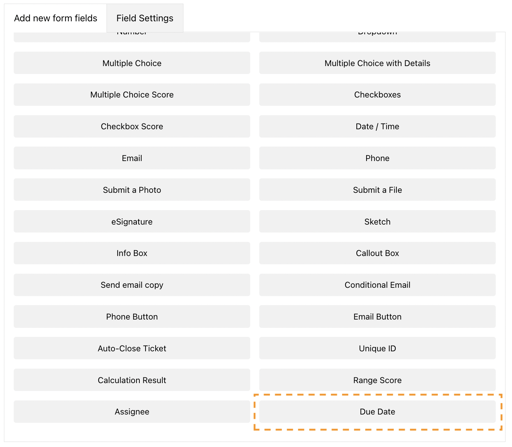Add a Unique ID field
This screenshot has height=447, width=512.
click(377, 348)
